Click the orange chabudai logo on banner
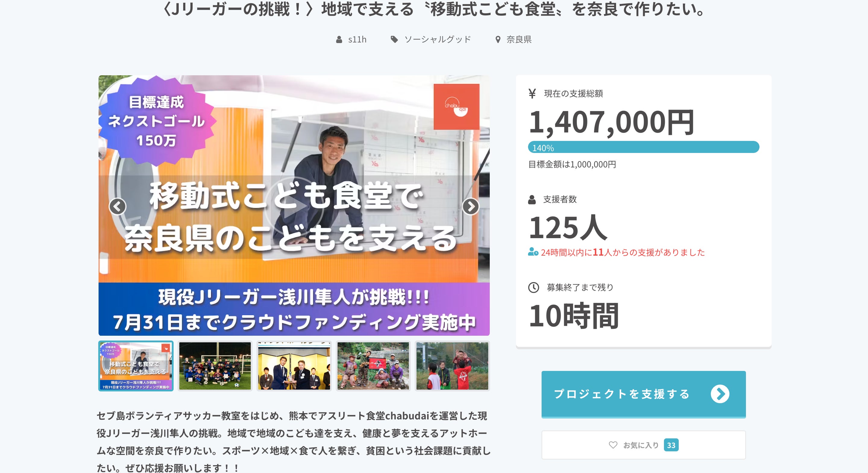This screenshot has height=473, width=868. pos(456,107)
